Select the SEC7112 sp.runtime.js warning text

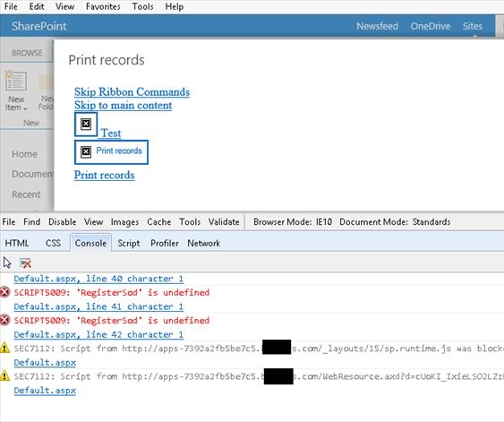[259, 349]
